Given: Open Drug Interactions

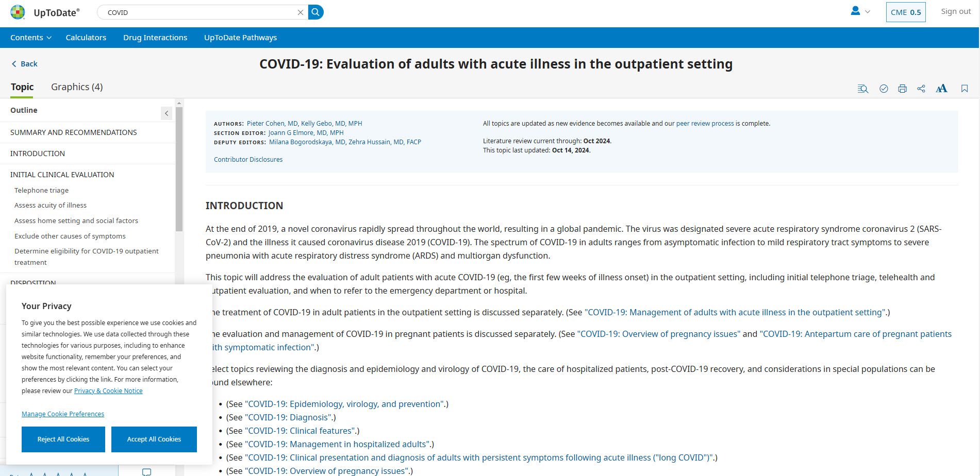Looking at the screenshot, I should pos(155,38).
